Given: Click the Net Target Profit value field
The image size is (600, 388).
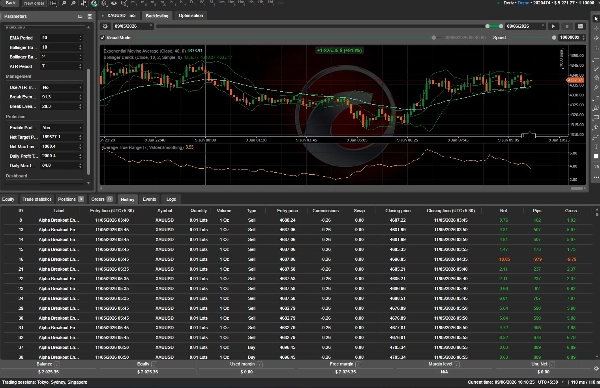Looking at the screenshot, I should (x=59, y=137).
